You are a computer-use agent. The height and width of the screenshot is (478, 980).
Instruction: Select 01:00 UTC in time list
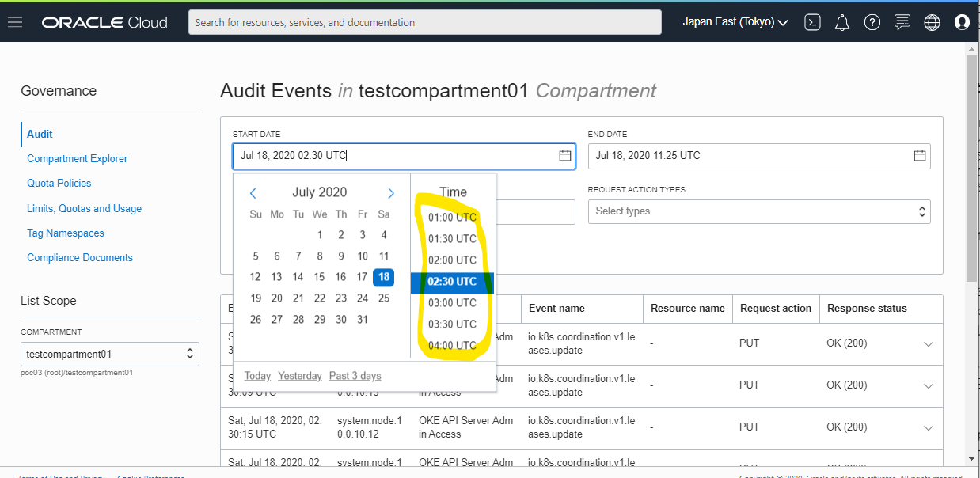tap(452, 217)
